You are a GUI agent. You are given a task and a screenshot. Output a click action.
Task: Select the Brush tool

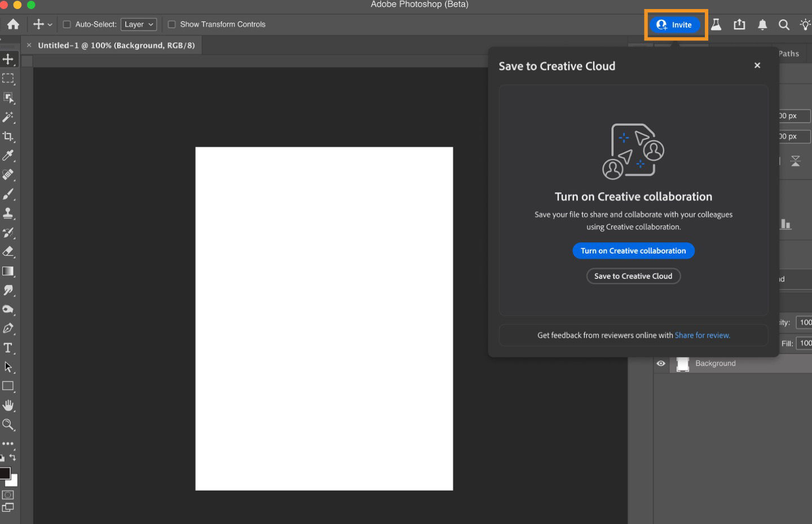point(8,194)
